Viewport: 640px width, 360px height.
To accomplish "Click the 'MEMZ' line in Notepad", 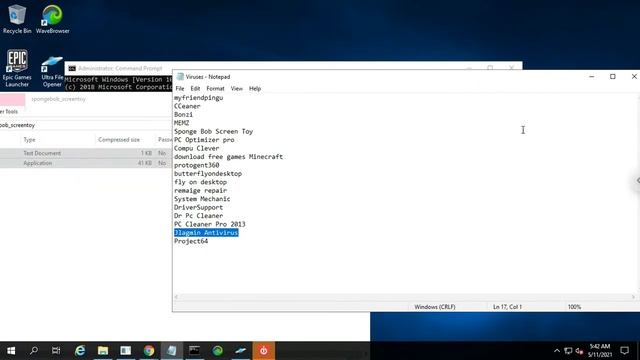I will [182, 123].
